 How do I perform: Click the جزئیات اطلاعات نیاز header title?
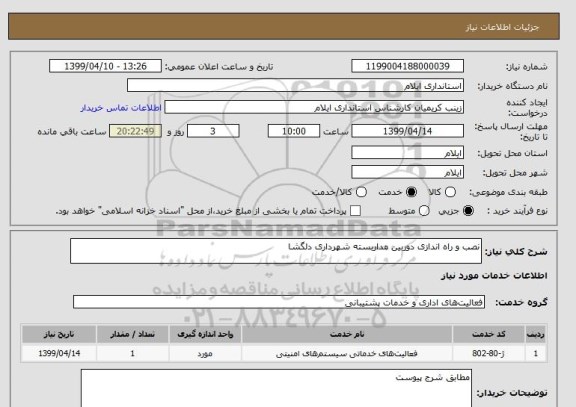point(502,28)
